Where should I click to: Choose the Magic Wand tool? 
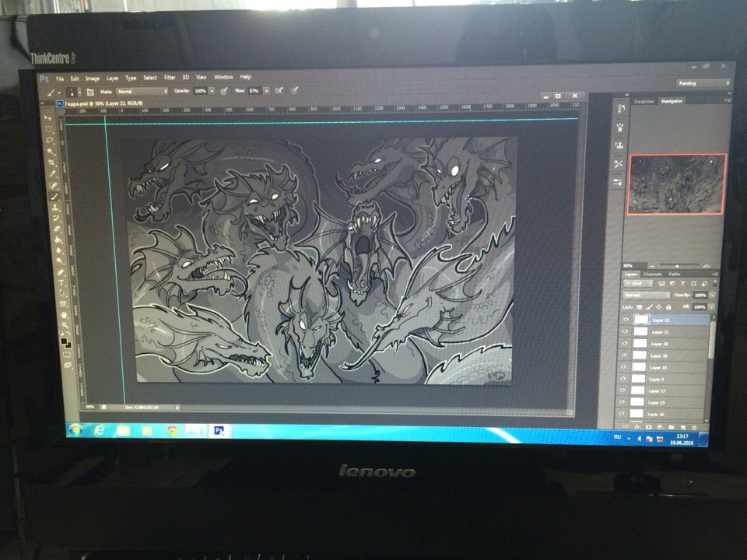51,152
